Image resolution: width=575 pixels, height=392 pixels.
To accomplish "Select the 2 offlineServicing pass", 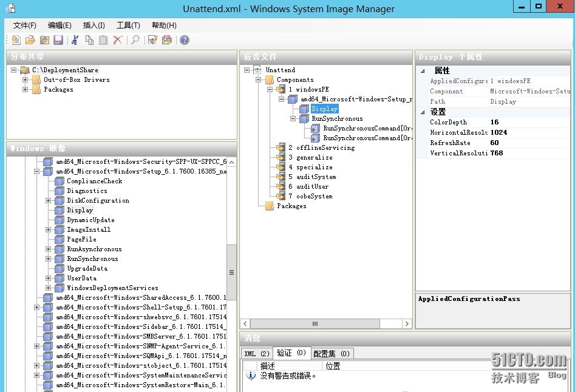I will pyautogui.click(x=322, y=147).
